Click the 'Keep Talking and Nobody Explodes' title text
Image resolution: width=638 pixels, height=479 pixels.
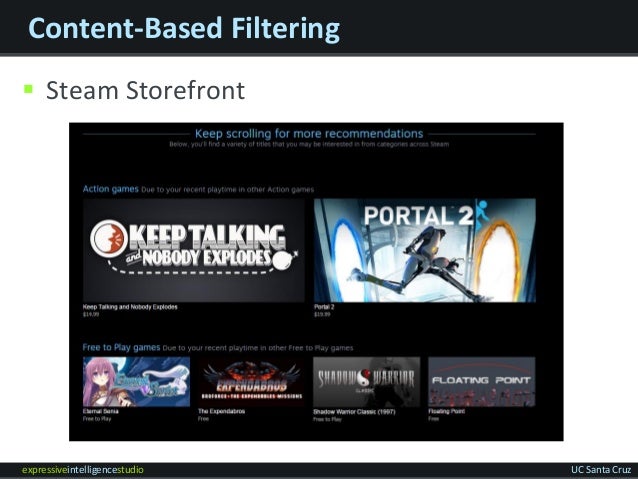(x=130, y=307)
